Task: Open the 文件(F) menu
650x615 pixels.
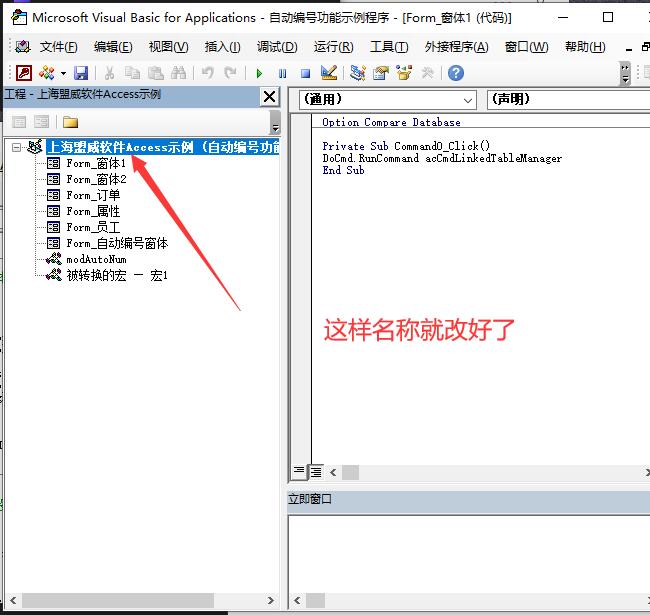Action: click(58, 47)
